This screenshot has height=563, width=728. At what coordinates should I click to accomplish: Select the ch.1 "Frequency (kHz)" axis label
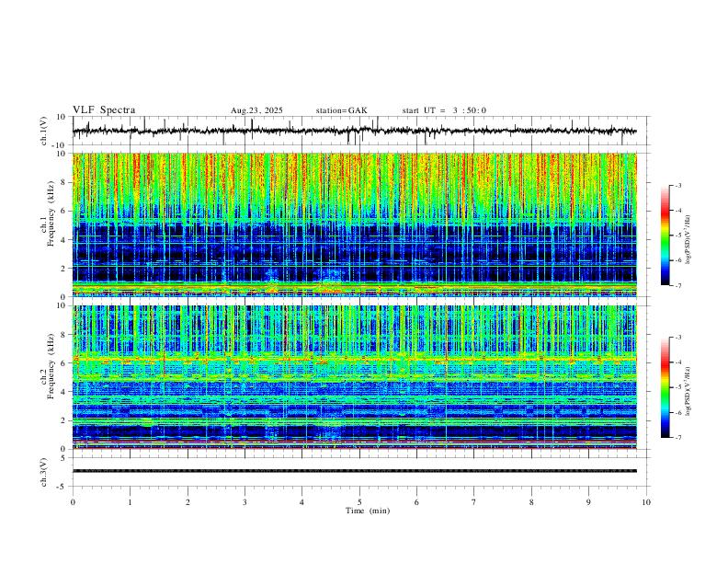[x=51, y=212]
